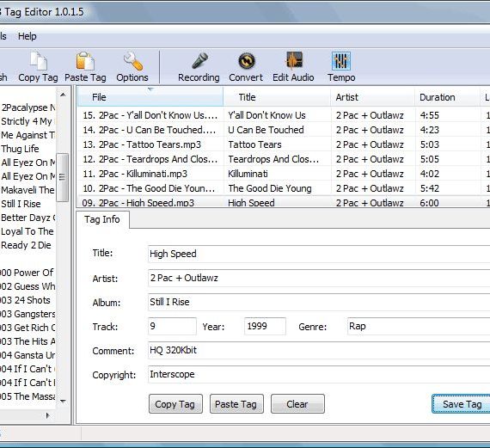Sort by the File column header
490x448 pixels.
(x=150, y=97)
